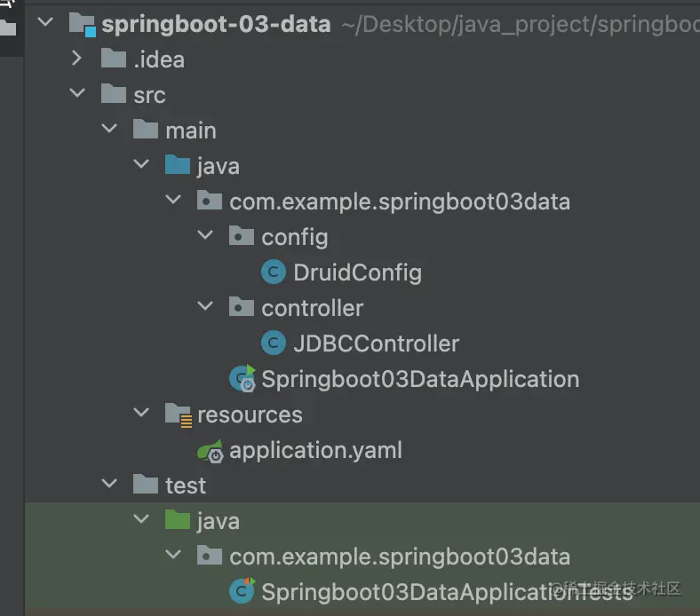Select com.example.springboot03data under main java
The width and height of the screenshot is (700, 616).
pyautogui.click(x=400, y=202)
